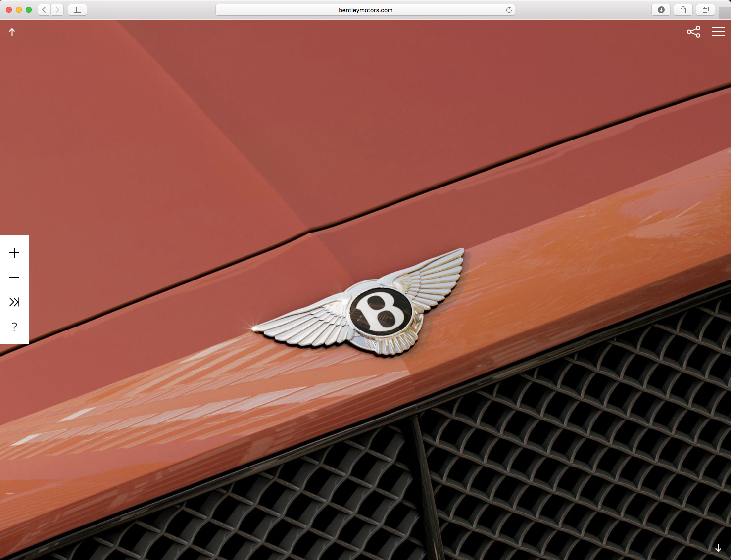Show Safari downloads

(661, 10)
